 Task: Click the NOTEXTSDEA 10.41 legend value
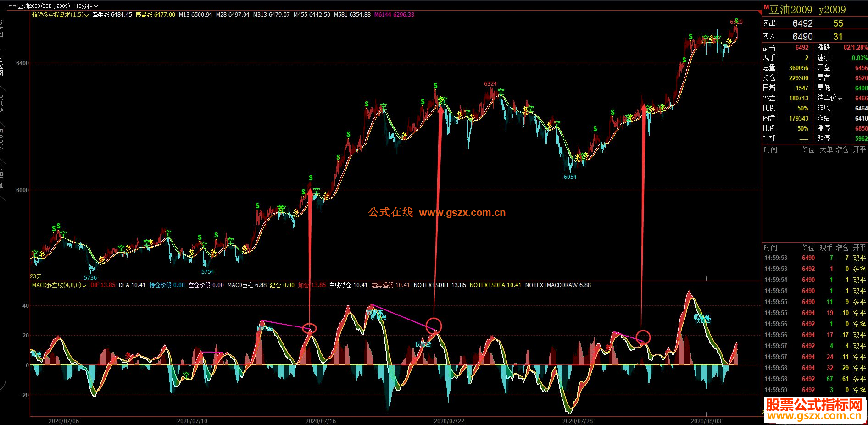click(x=495, y=285)
